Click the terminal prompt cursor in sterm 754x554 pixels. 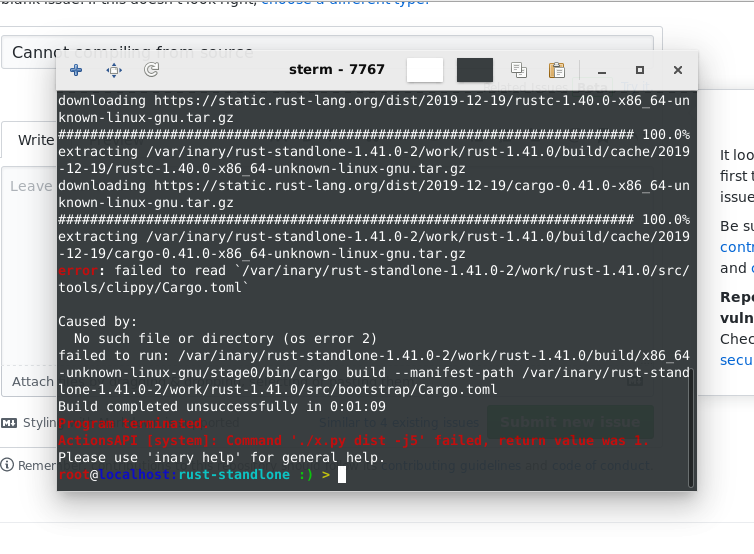point(342,475)
